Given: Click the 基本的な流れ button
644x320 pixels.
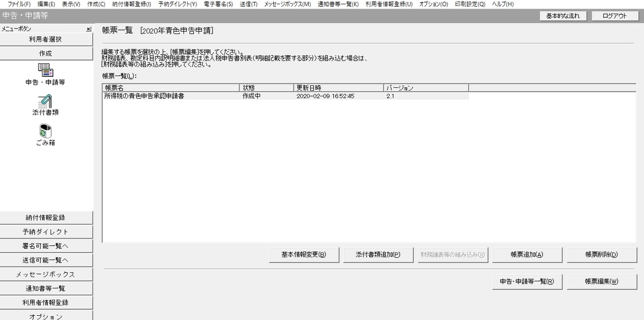Looking at the screenshot, I should [563, 16].
